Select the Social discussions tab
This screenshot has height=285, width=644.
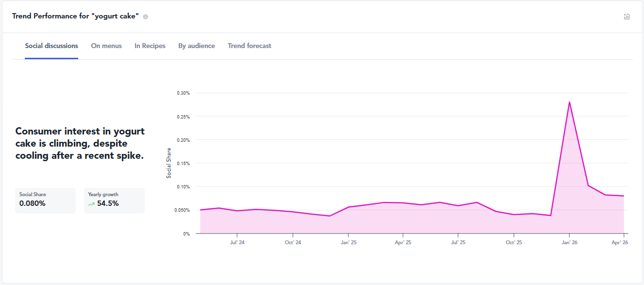click(x=51, y=46)
